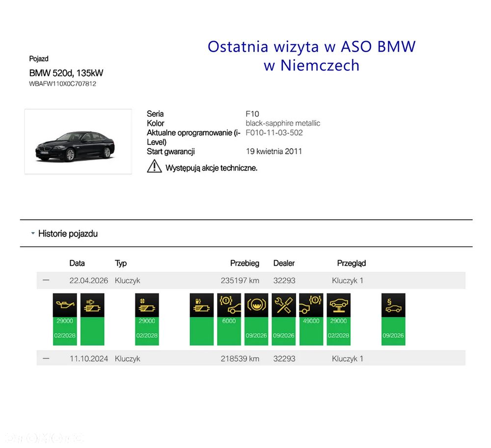Viewport: 491px width, 448px height.
Task: Click Kluczyk 1 in the 22.04.2026 row
Action: pos(348,280)
